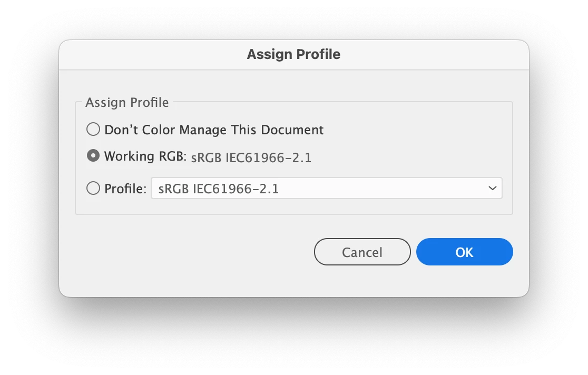The height and width of the screenshot is (375, 588).
Task: Enable the Profile radio button
Action: pyautogui.click(x=93, y=188)
